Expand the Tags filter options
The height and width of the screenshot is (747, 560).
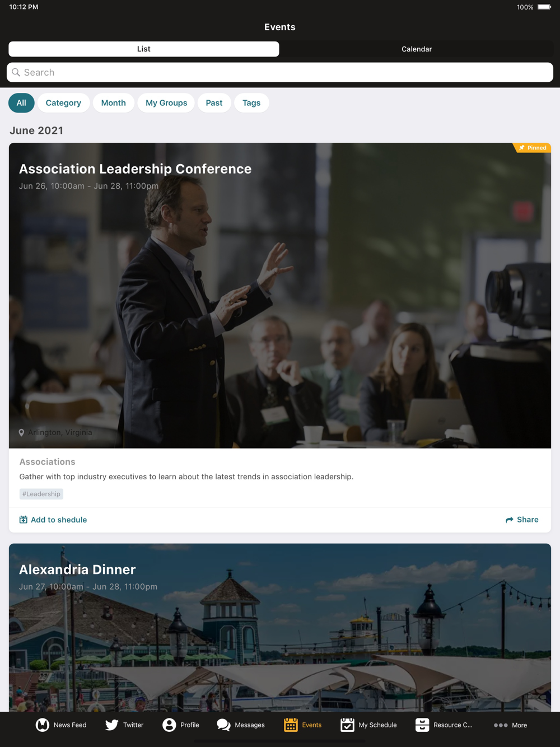(251, 103)
